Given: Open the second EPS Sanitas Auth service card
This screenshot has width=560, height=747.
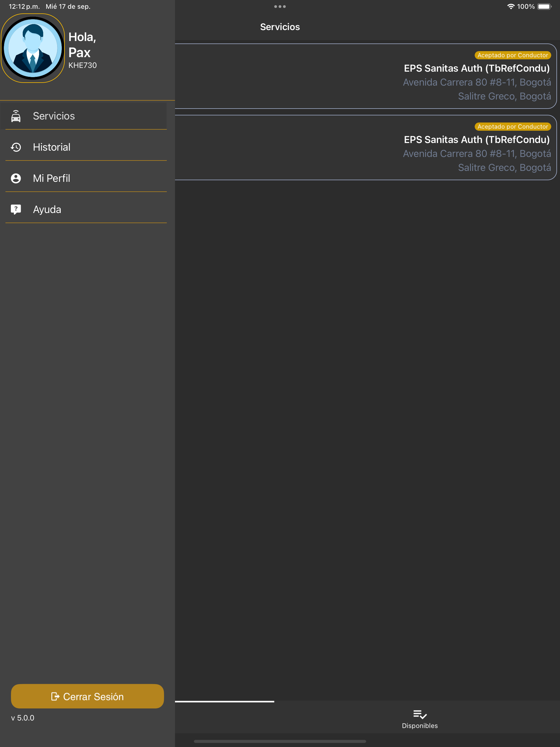Looking at the screenshot, I should (366, 148).
